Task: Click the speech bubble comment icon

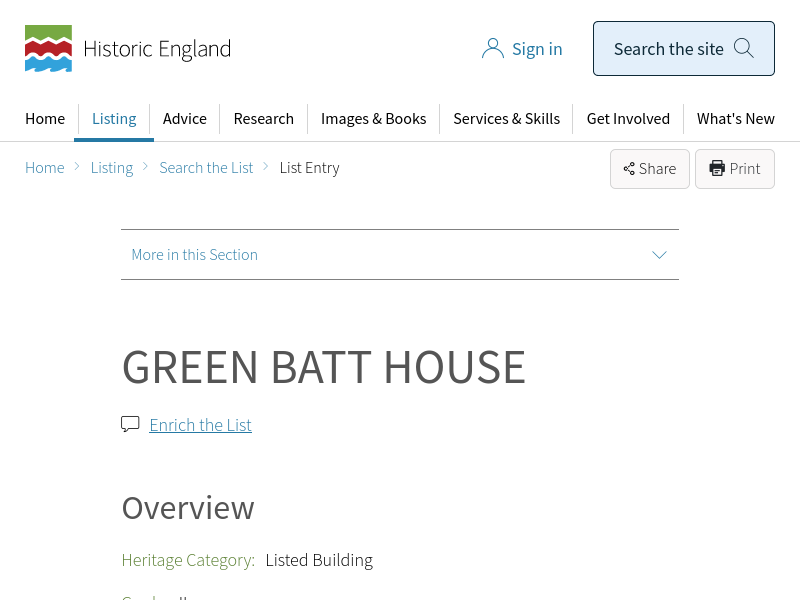Action: 130,424
